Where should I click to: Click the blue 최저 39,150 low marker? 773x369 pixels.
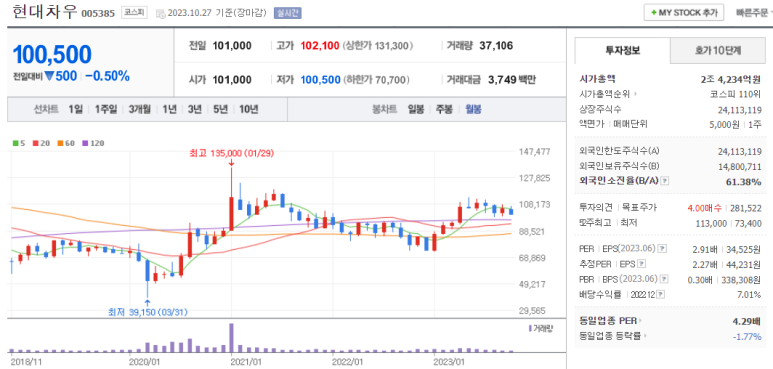tap(148, 312)
